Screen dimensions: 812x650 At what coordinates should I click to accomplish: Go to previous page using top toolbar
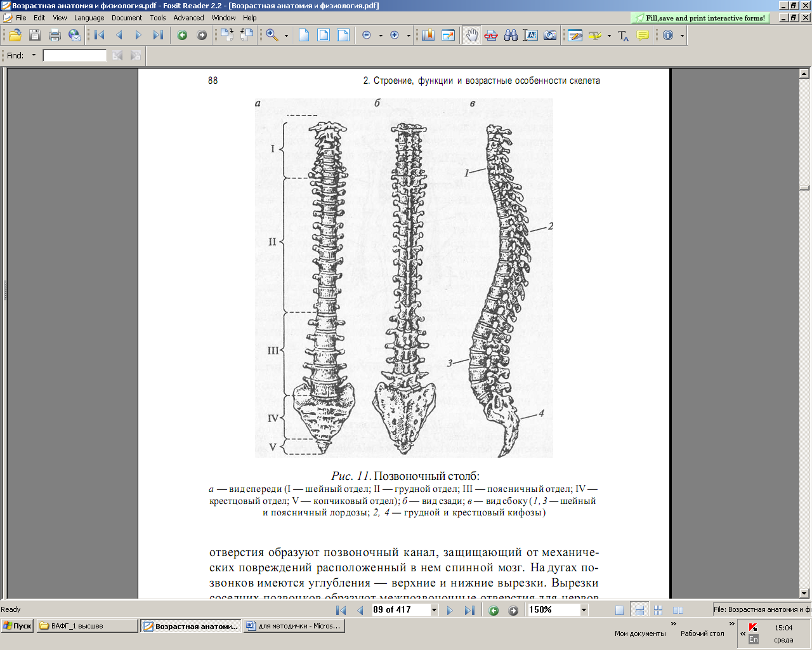coord(119,36)
